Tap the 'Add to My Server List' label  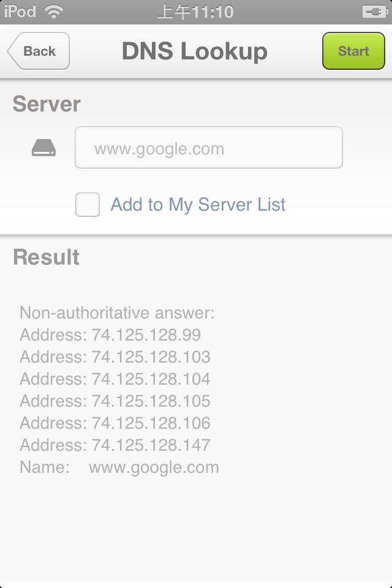coord(198,205)
